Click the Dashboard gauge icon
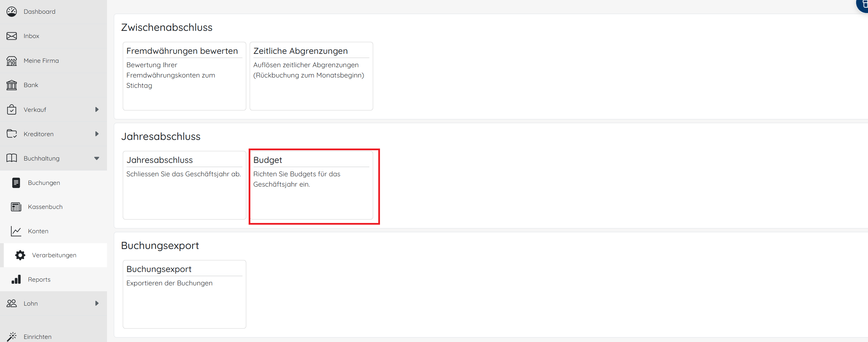 12,12
